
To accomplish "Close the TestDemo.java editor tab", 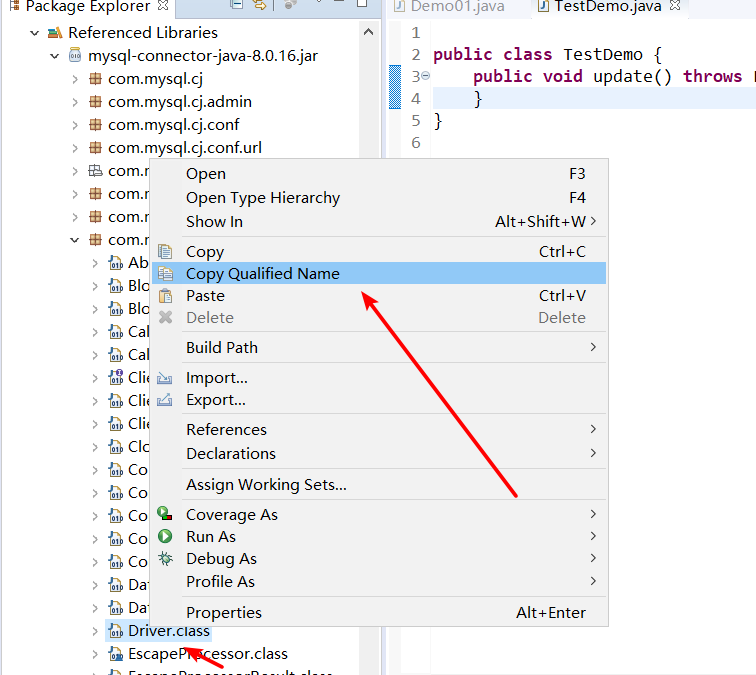I will (675, 5).
